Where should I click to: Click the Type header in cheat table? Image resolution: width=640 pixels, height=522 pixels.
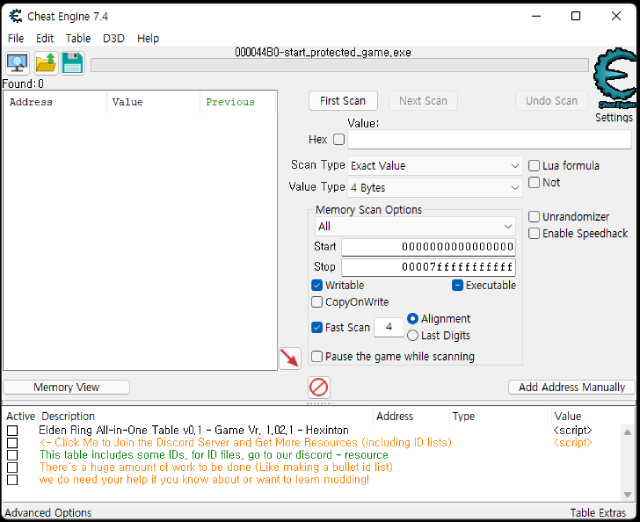coord(500,416)
